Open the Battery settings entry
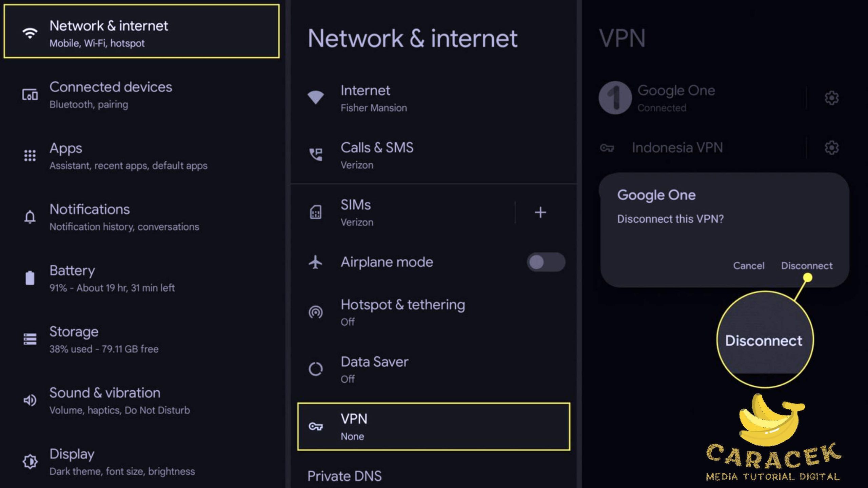 [x=112, y=278]
